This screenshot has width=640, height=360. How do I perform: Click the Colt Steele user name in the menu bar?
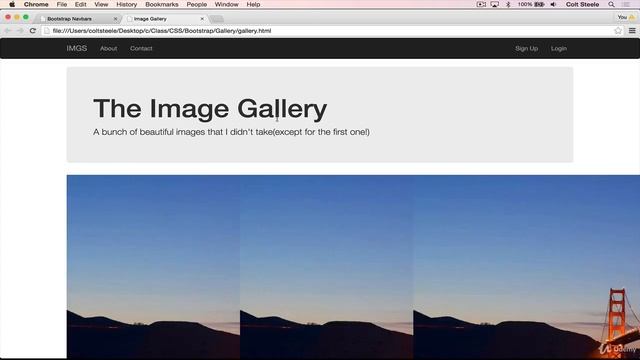582,4
